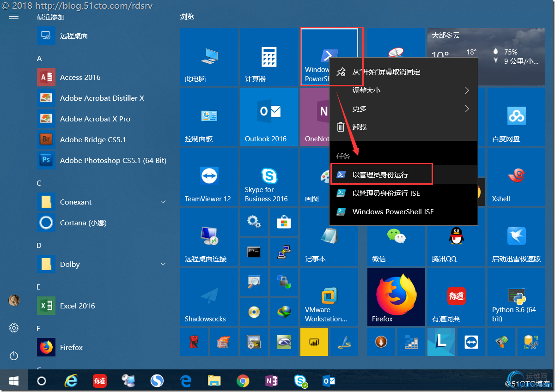Open the small Microsoft Store tile

click(284, 223)
